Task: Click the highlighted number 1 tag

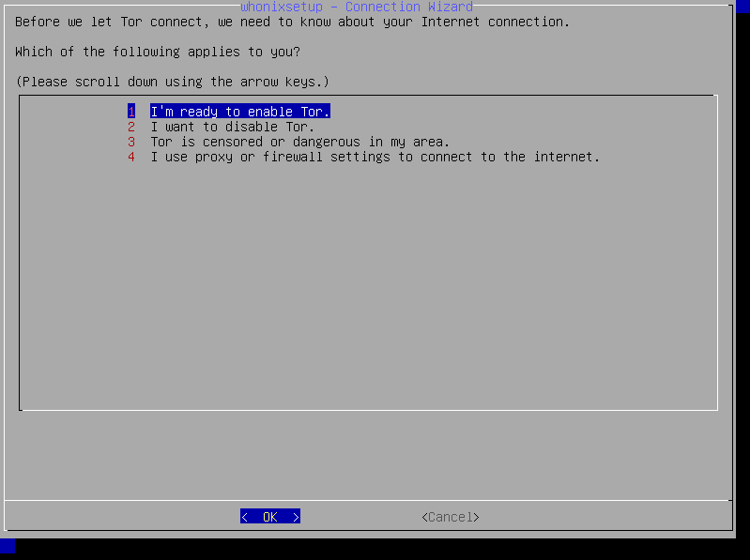Action: (x=131, y=112)
